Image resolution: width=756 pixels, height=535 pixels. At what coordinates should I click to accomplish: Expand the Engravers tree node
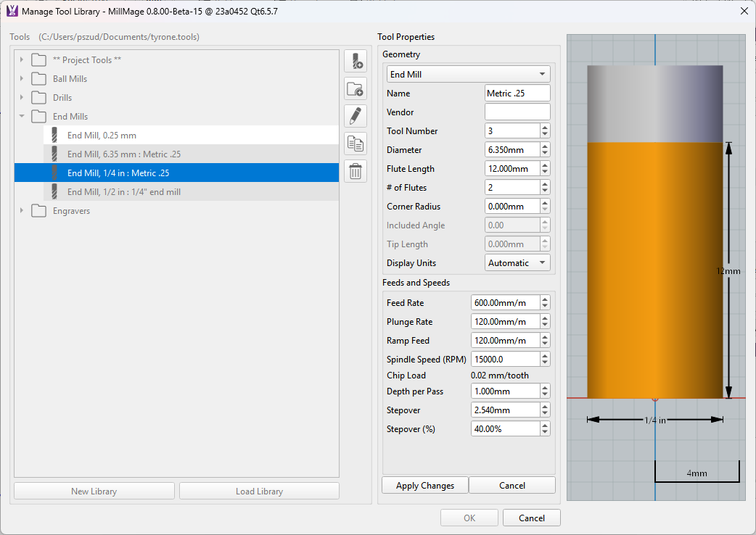coord(22,210)
